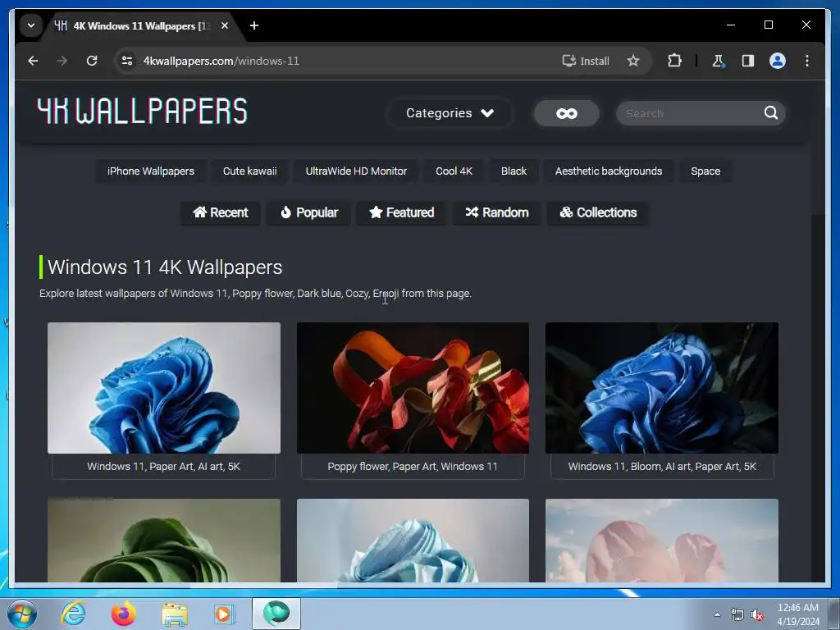Toggle the infinity scroll mode button
840x630 pixels.
(x=566, y=113)
